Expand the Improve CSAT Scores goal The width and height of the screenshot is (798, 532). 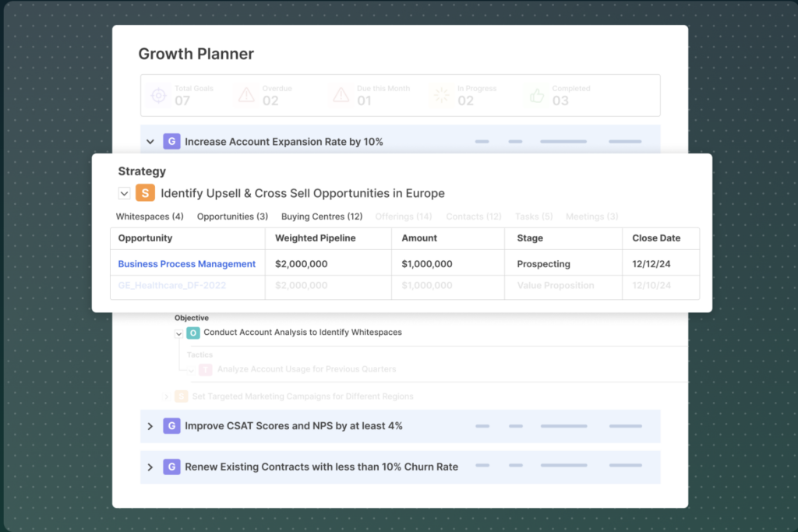(150, 426)
